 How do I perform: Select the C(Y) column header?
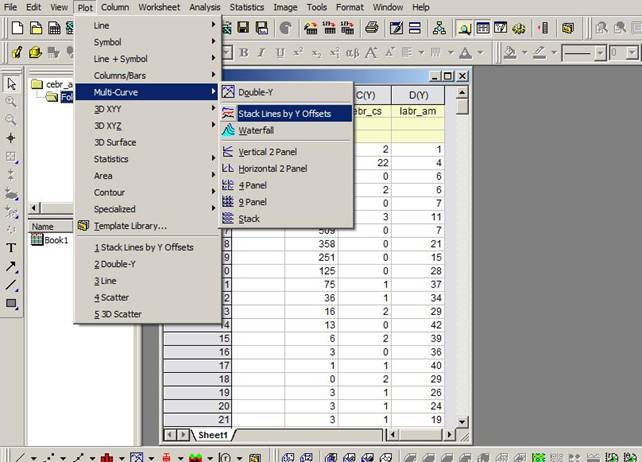pyautogui.click(x=366, y=95)
